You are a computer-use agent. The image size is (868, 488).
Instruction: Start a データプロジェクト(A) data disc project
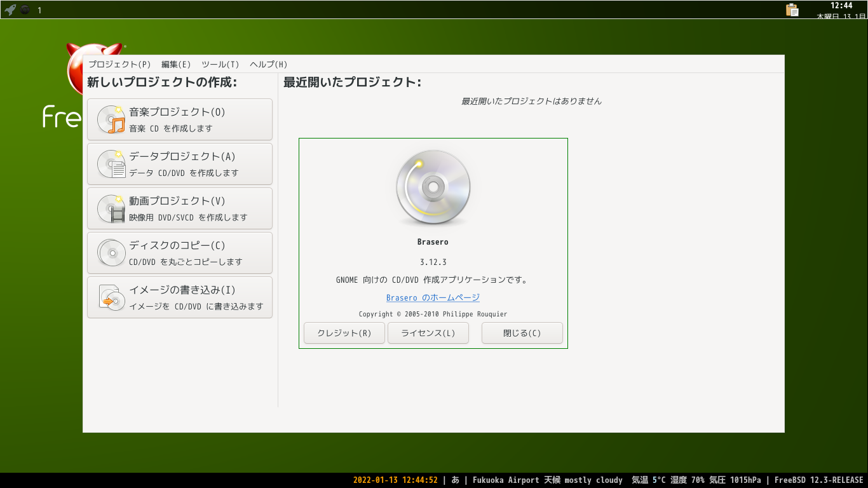pyautogui.click(x=180, y=164)
